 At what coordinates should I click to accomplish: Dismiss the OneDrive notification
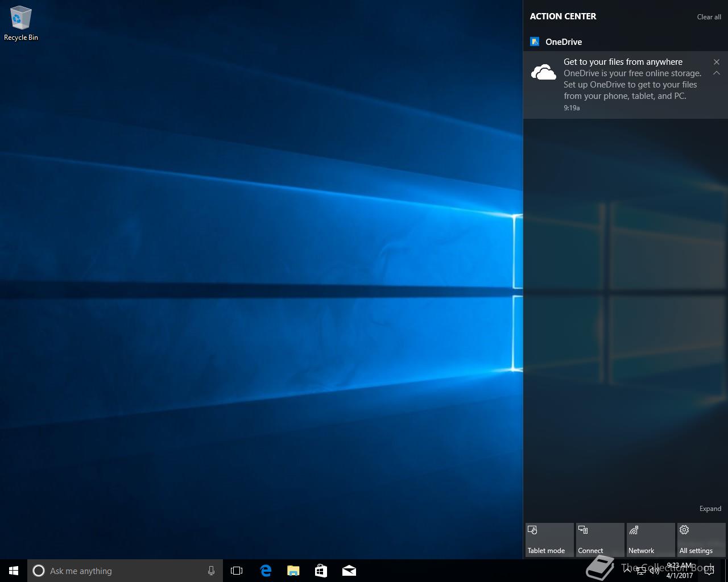tap(717, 62)
